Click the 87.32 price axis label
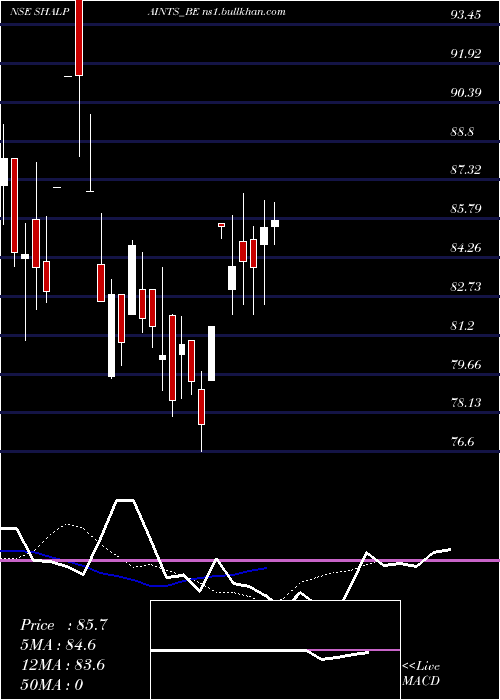The height and width of the screenshot is (700, 500). [466, 170]
